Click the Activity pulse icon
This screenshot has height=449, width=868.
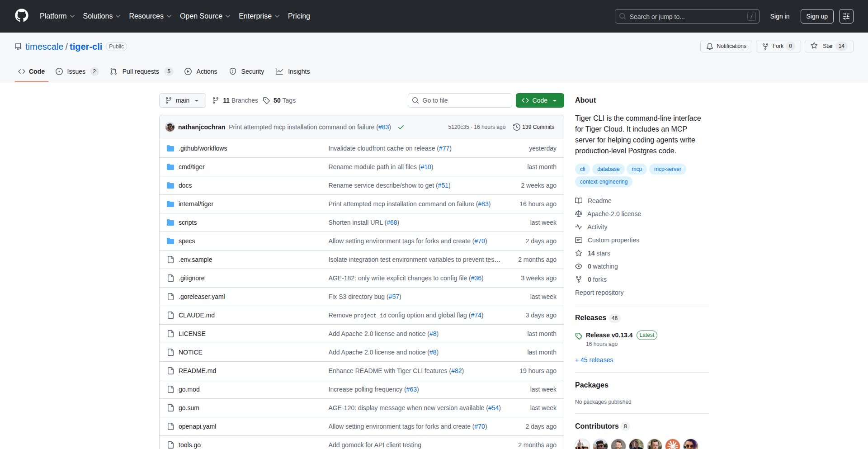pos(579,227)
